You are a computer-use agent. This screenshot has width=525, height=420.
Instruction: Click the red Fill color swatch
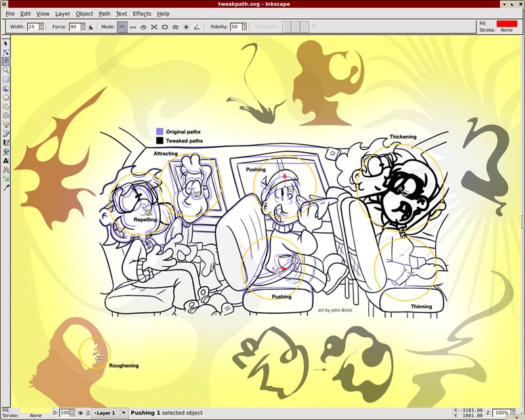click(x=507, y=23)
